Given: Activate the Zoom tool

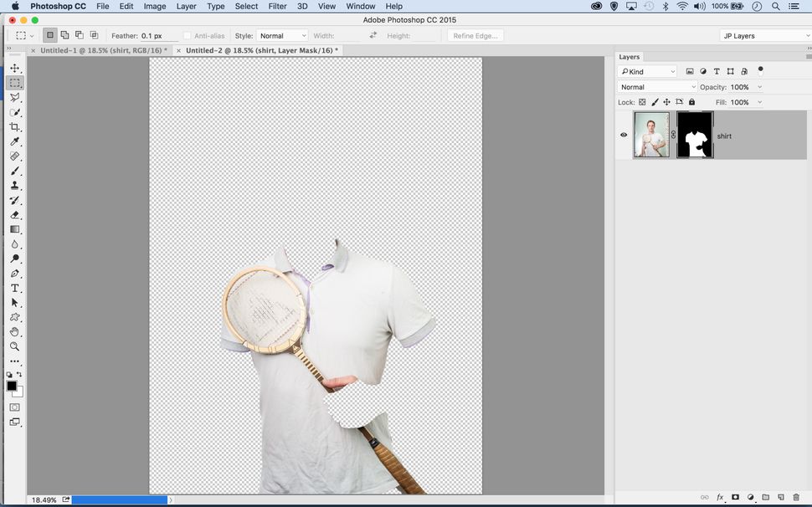Looking at the screenshot, I should [x=14, y=346].
